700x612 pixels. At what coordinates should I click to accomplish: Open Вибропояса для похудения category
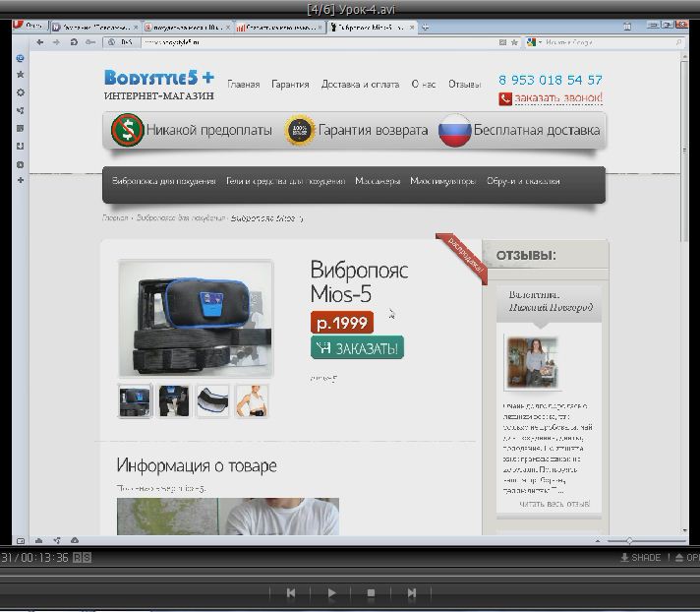tap(164, 181)
